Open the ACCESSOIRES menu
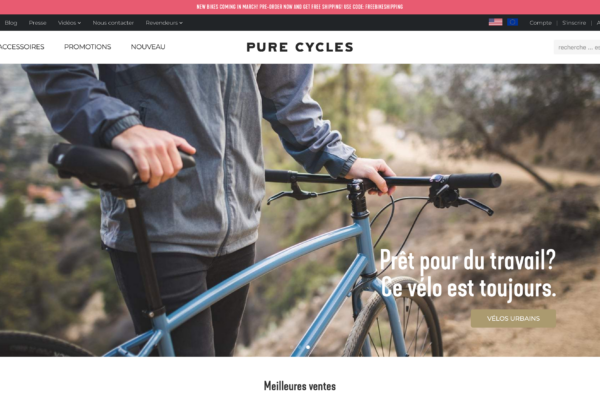 [x=22, y=47]
